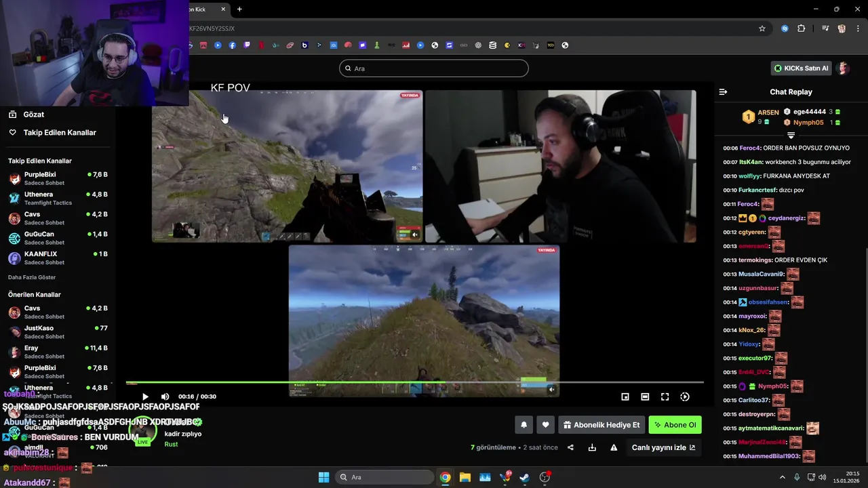Show hidden system tray icons

tap(782, 477)
